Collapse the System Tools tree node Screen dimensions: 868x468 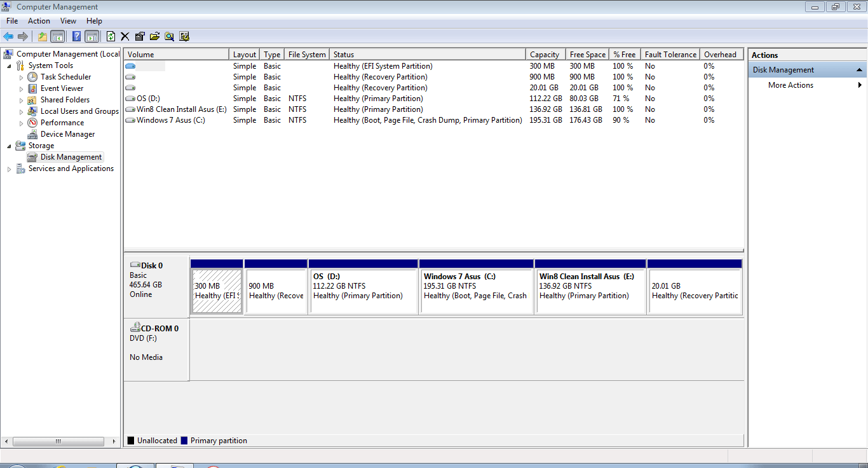point(9,65)
